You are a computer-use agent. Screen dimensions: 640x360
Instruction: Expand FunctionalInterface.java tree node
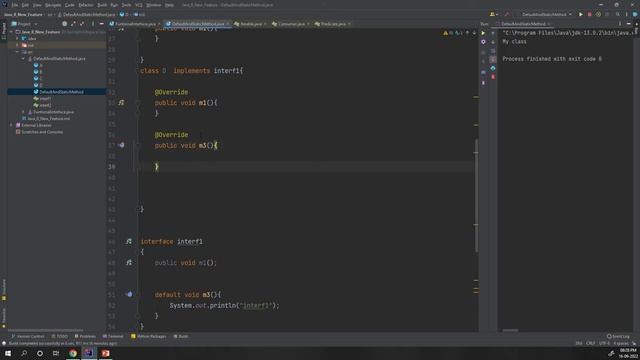(x=23, y=112)
